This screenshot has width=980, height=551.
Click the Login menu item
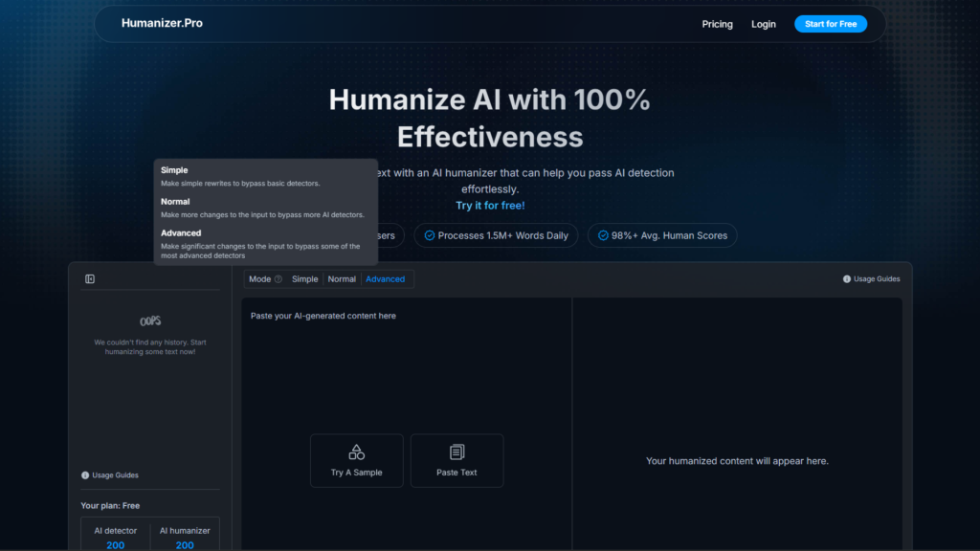click(763, 24)
